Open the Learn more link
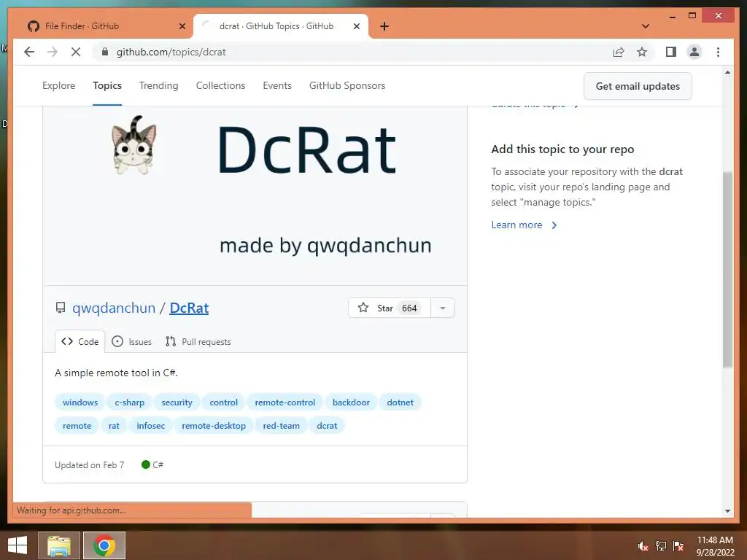747x560 pixels. pos(524,225)
